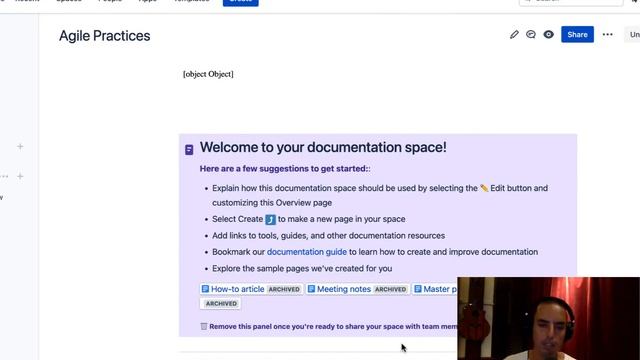Click the Explain how this documentation space bullet

[x=380, y=196]
